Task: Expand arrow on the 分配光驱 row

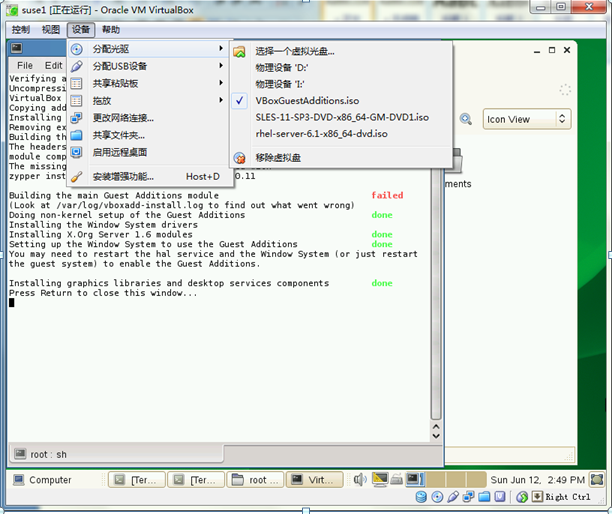Action: [221, 48]
